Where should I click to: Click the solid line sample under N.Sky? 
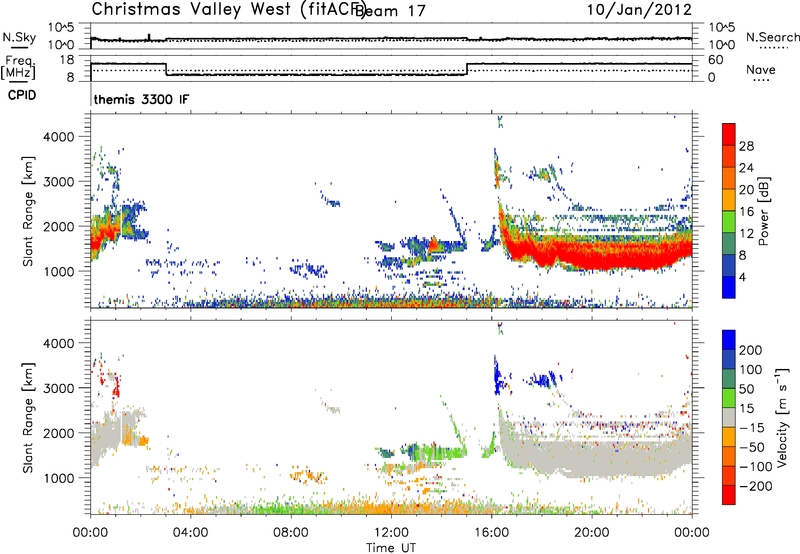(x=20, y=47)
